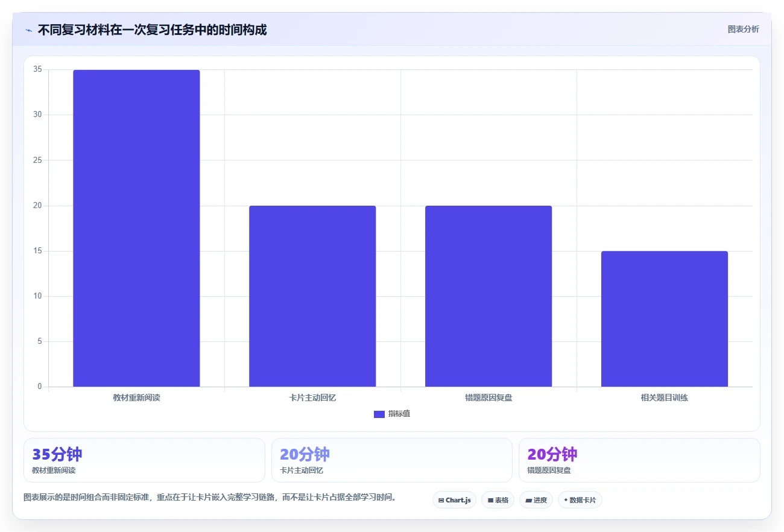This screenshot has width=784, height=532.
Task: Select the 卡片主动回忆 bar in chart
Action: [312, 296]
